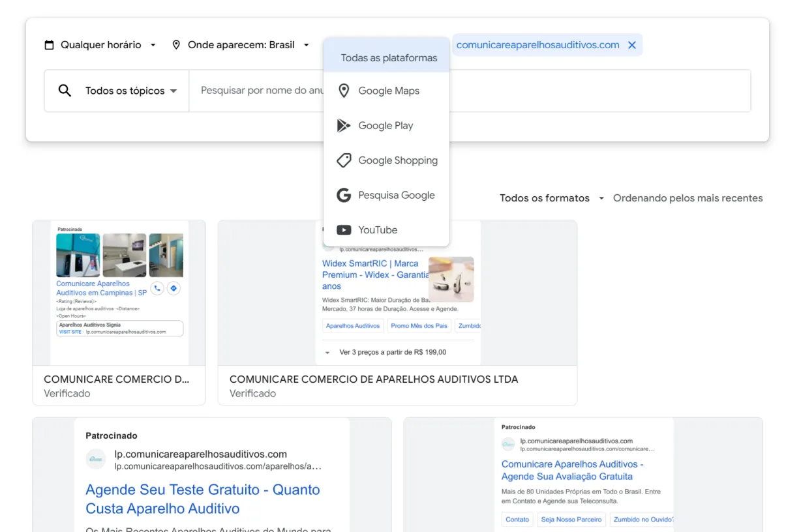
Task: Remove the comunicareaparelhosauditivos.com filter chip
Action: pos(631,45)
